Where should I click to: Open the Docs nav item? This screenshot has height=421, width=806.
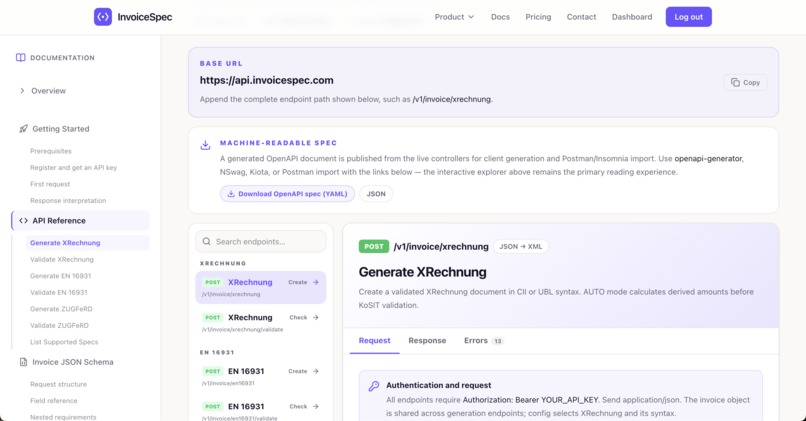pos(500,17)
